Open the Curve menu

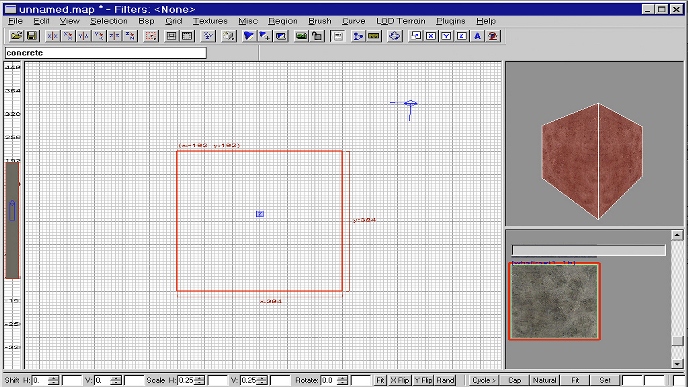(x=354, y=21)
